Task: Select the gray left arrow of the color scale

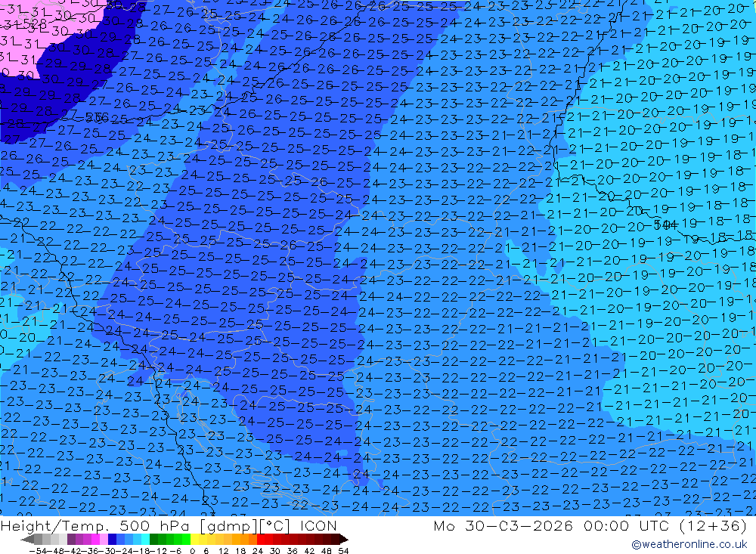Action: coord(27,540)
